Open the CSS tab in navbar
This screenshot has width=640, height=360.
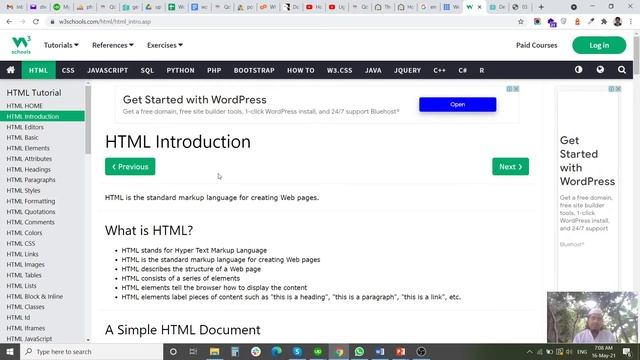point(68,70)
